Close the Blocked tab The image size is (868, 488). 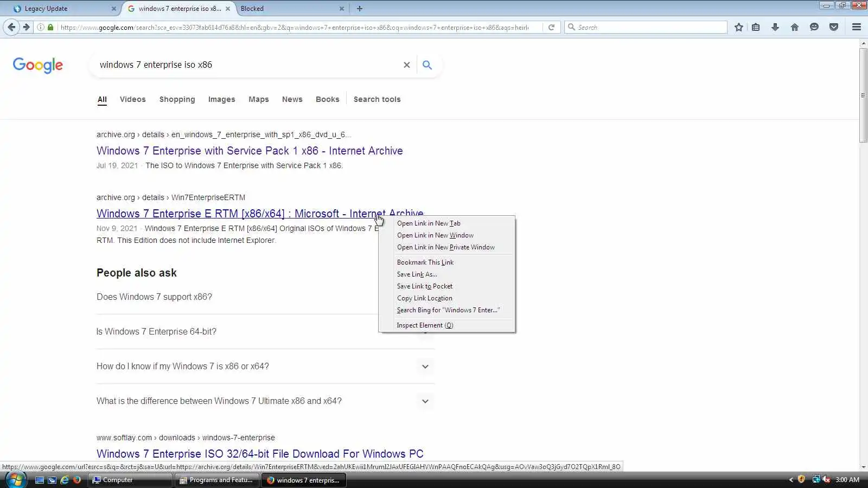point(342,9)
